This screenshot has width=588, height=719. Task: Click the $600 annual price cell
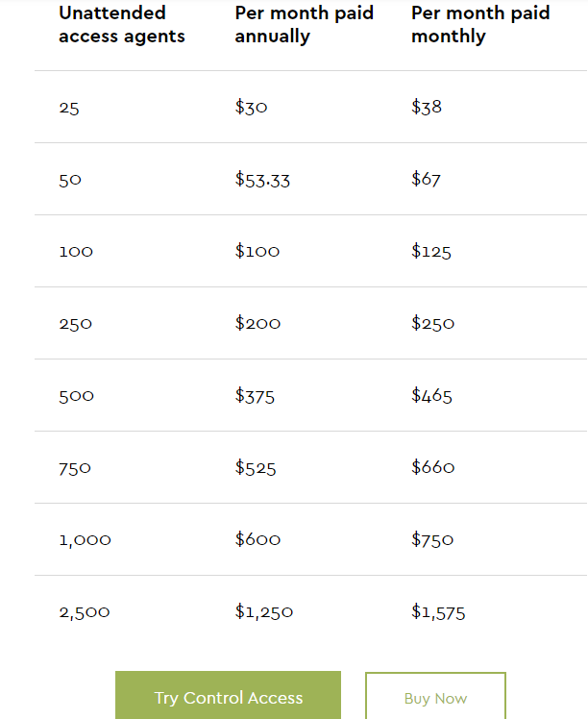257,540
